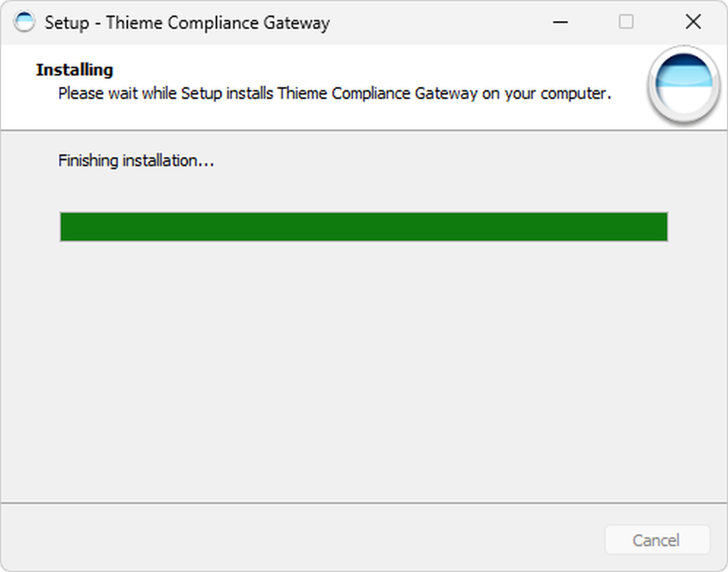Screen dimensions: 728x572
Task: Click the "Setup - Thieme Compliance Gateway" window title
Action: [187, 23]
